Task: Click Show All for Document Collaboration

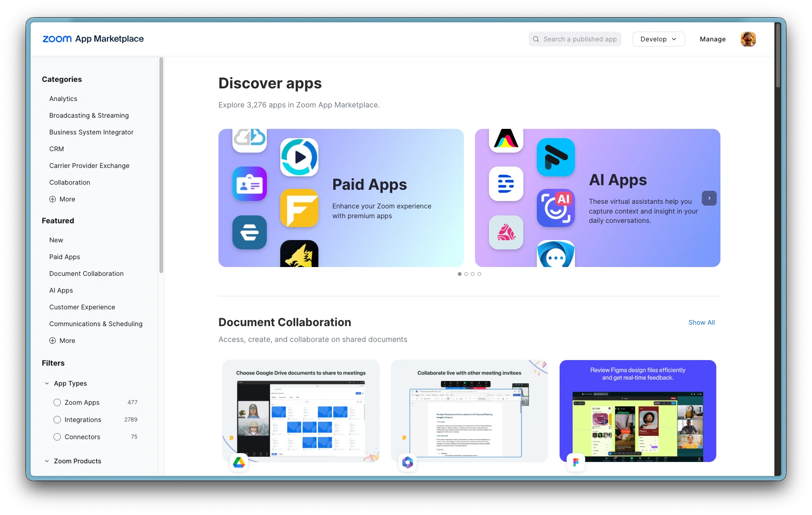Action: pos(701,322)
